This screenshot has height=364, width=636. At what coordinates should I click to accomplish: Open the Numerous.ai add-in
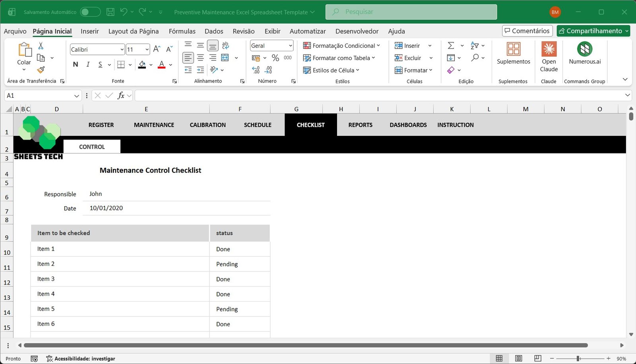584,56
